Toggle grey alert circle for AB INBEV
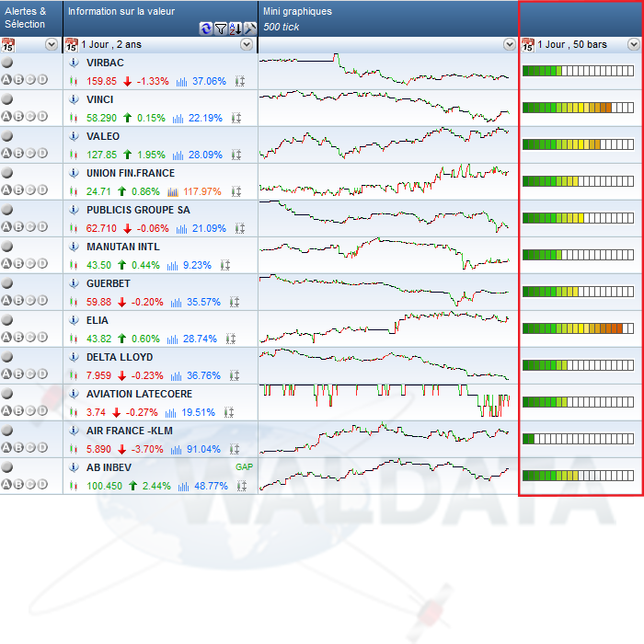Screen dimensions: 644x644 coord(7,467)
